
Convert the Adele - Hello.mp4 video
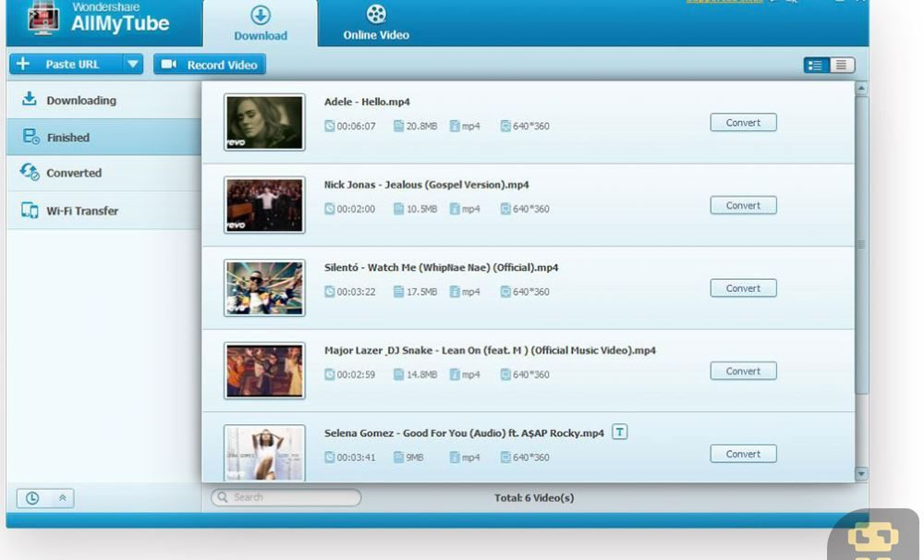(x=743, y=123)
